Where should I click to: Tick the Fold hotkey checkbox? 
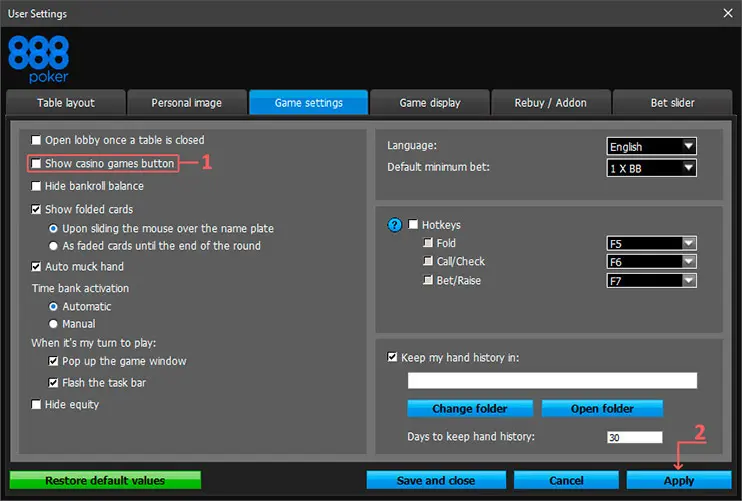(428, 243)
